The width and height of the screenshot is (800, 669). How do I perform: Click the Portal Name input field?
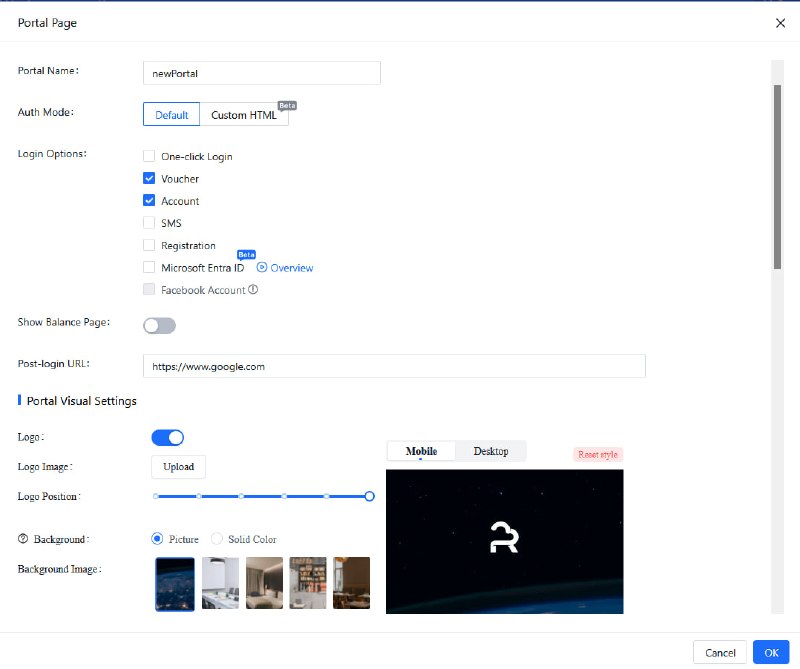262,73
